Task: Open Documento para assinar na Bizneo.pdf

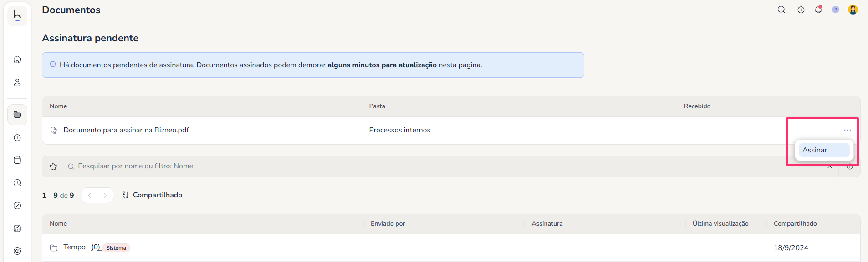Action: (126, 130)
